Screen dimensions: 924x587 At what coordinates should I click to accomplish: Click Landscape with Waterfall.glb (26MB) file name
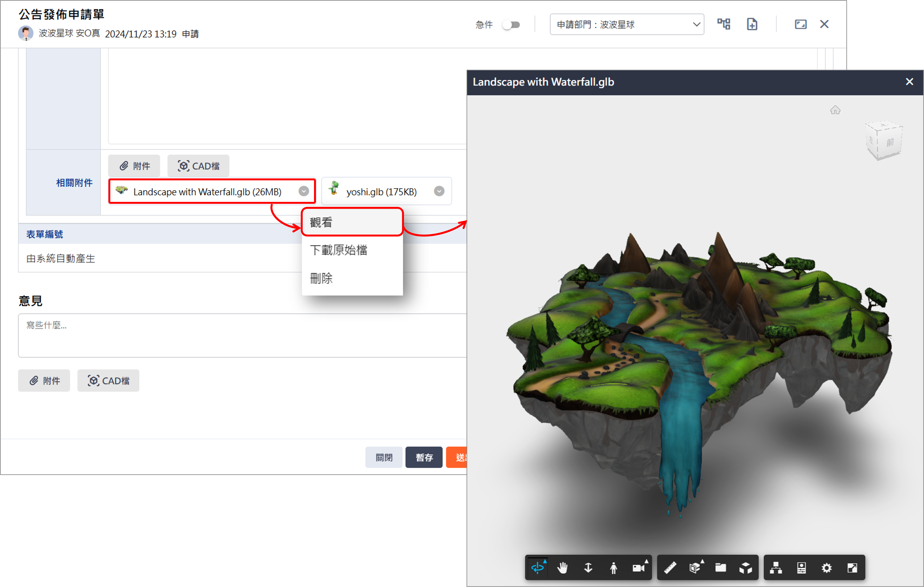tap(207, 192)
